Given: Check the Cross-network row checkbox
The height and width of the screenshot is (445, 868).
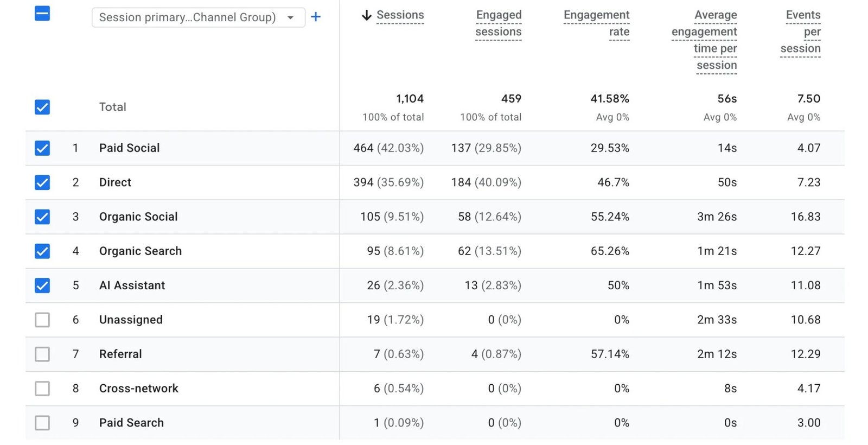Looking at the screenshot, I should (x=42, y=388).
